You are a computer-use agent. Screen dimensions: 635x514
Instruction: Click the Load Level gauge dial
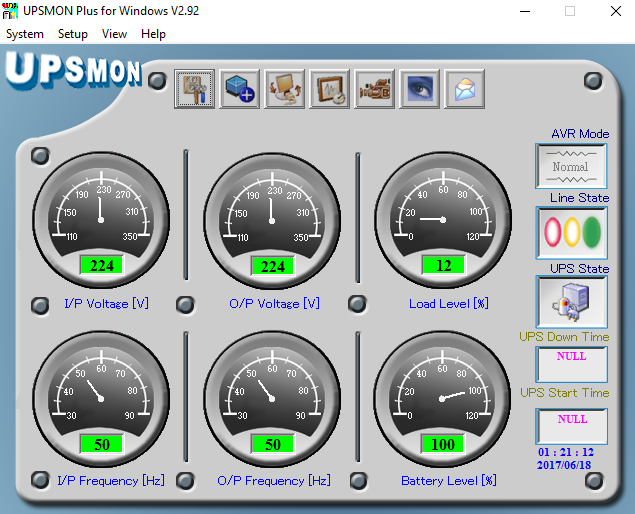[443, 220]
